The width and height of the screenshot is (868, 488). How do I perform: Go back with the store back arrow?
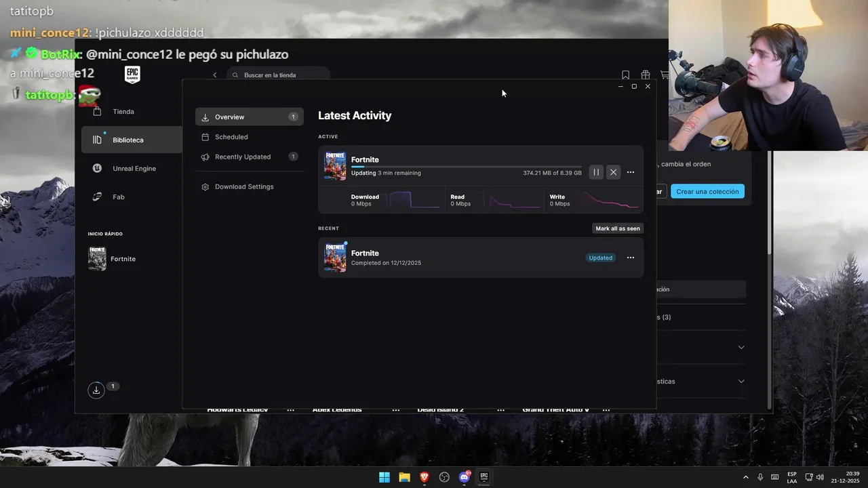tap(215, 75)
